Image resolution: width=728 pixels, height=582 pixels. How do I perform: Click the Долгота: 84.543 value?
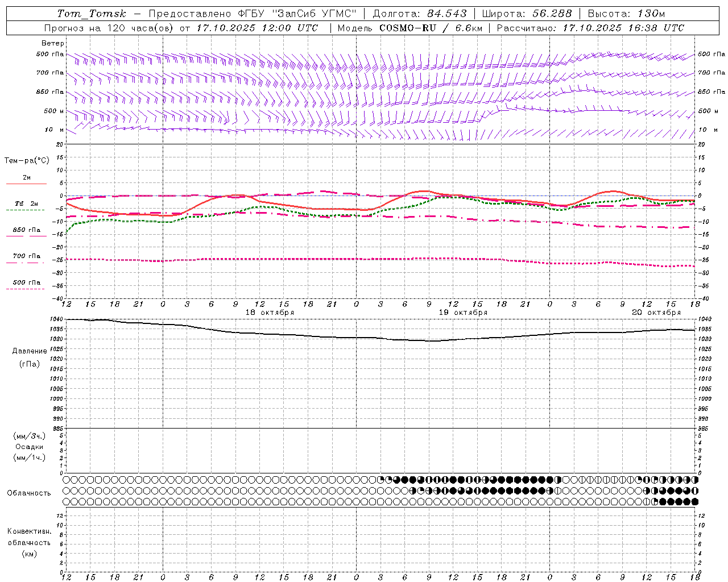420,14
